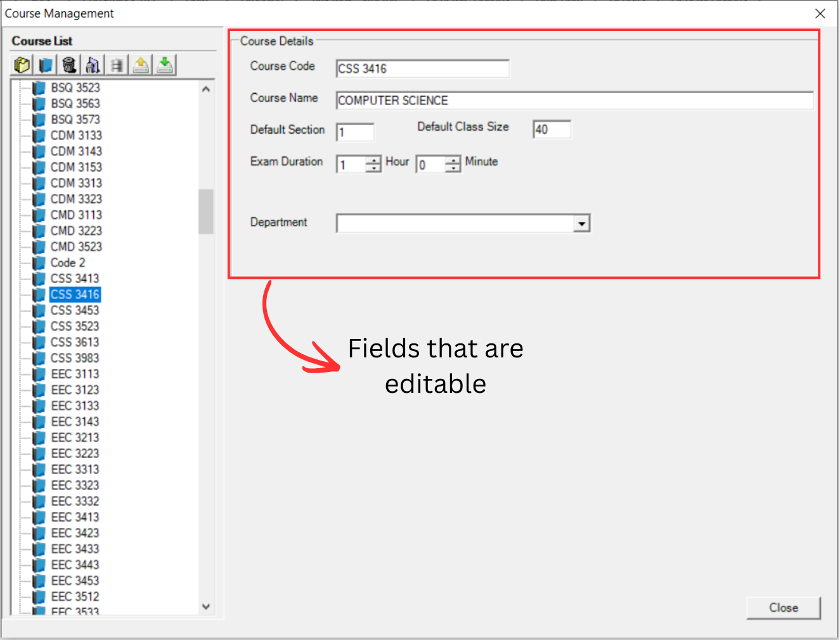Click the book icon beside EEC 3413
The image size is (840, 640).
(39, 517)
